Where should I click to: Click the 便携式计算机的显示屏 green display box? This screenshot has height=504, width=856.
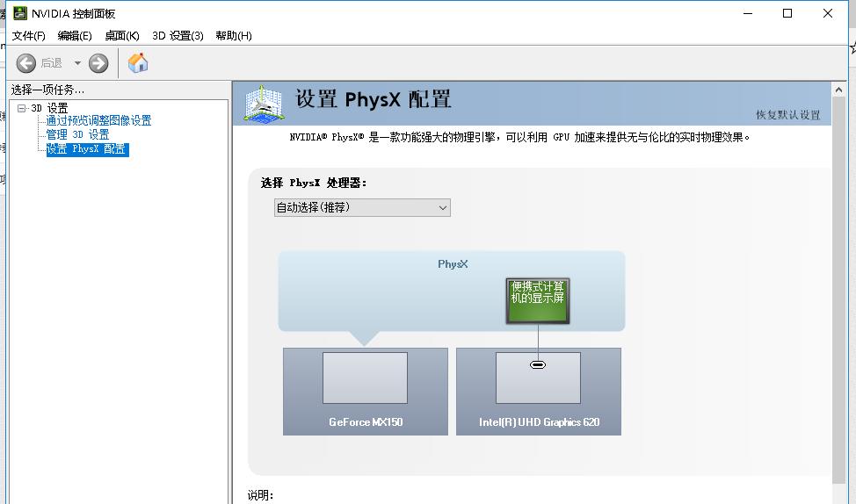538,301
